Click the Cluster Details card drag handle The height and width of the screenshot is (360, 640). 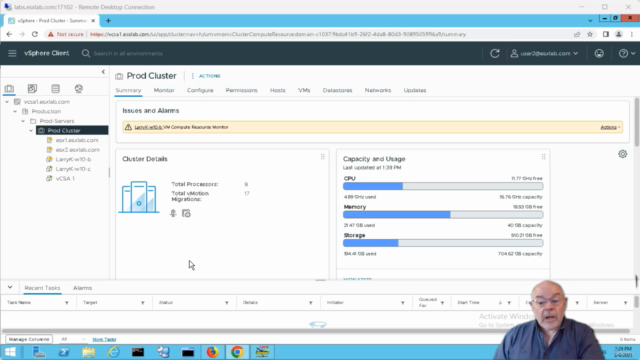[322, 157]
